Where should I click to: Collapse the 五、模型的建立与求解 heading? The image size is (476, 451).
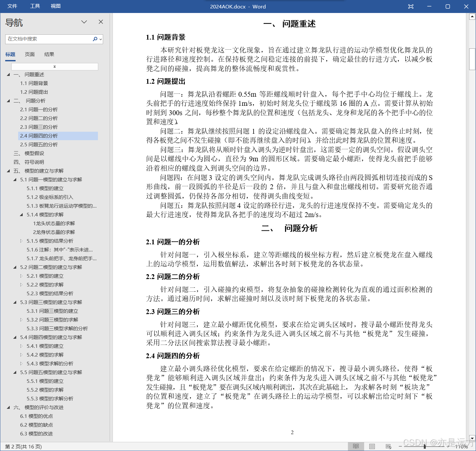coord(8,171)
